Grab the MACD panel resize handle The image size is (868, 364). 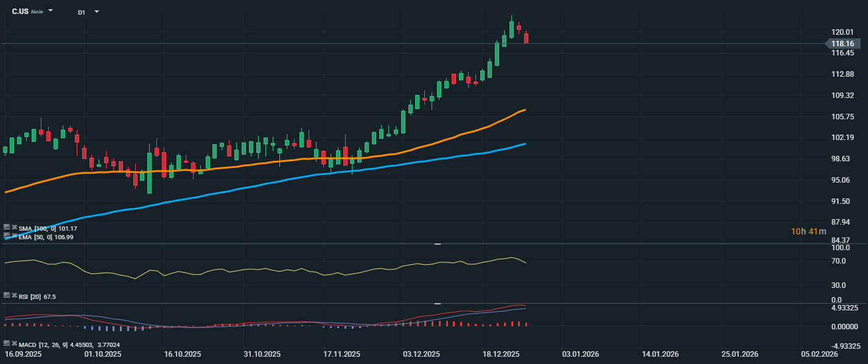click(437, 303)
